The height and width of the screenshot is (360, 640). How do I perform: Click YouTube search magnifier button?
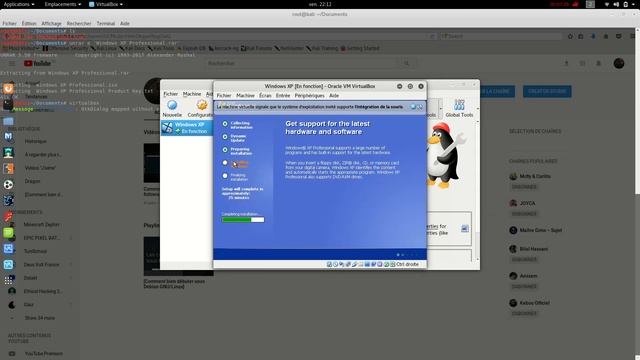(x=407, y=63)
